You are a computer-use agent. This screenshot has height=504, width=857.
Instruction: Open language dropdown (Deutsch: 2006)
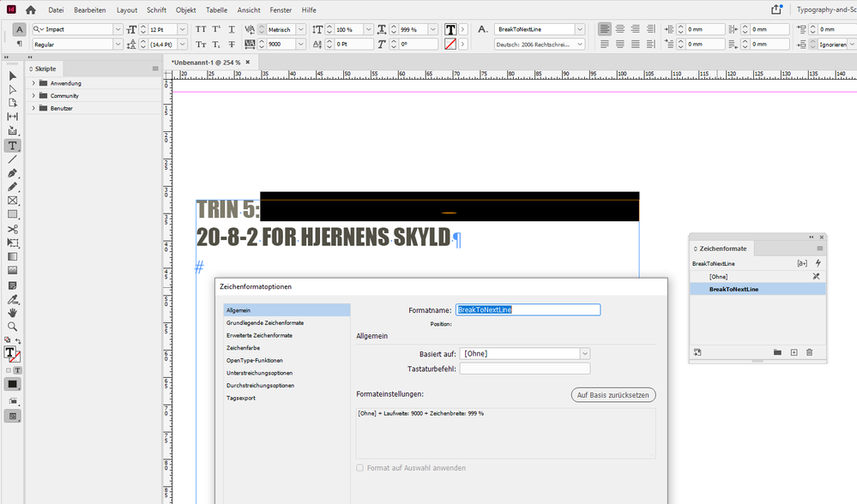pyautogui.click(x=580, y=45)
